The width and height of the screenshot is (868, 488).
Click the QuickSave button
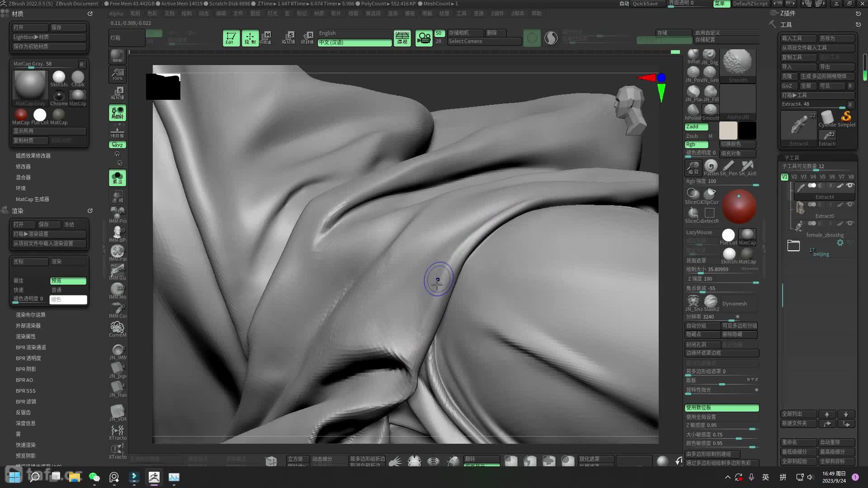point(645,4)
